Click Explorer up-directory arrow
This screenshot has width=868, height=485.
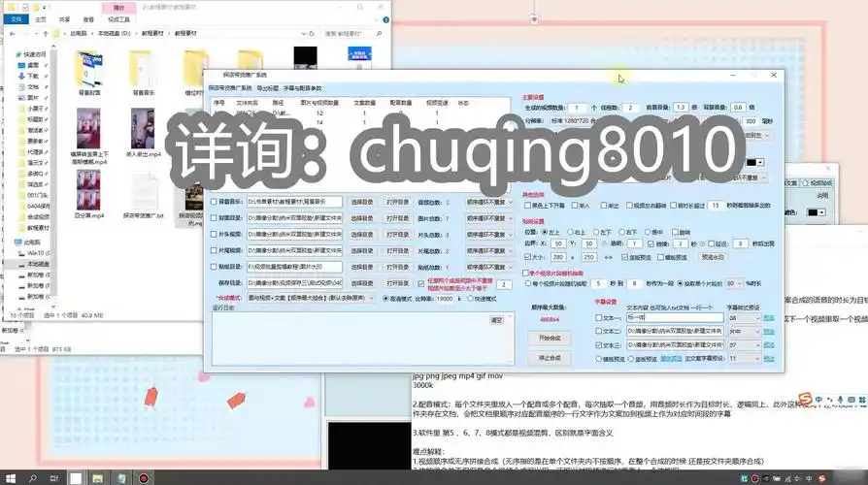(46, 34)
